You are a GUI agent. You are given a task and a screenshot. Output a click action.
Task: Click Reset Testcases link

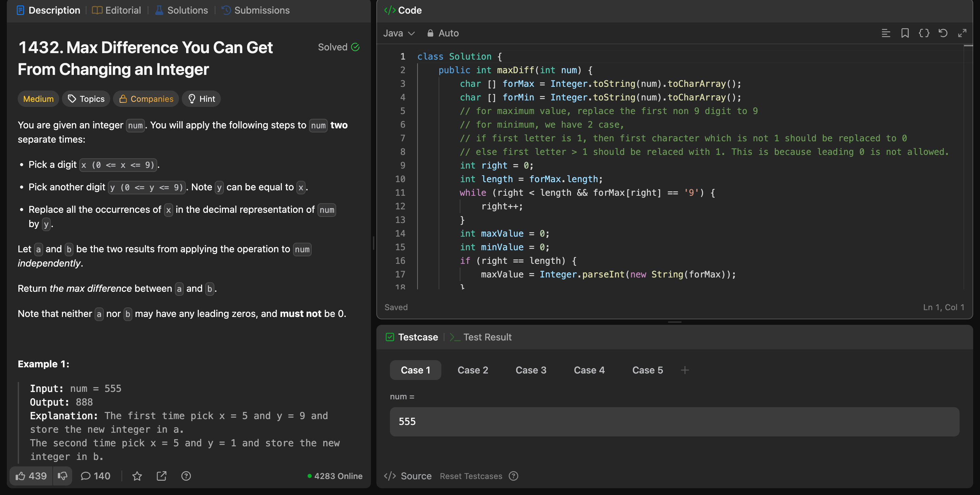click(471, 476)
